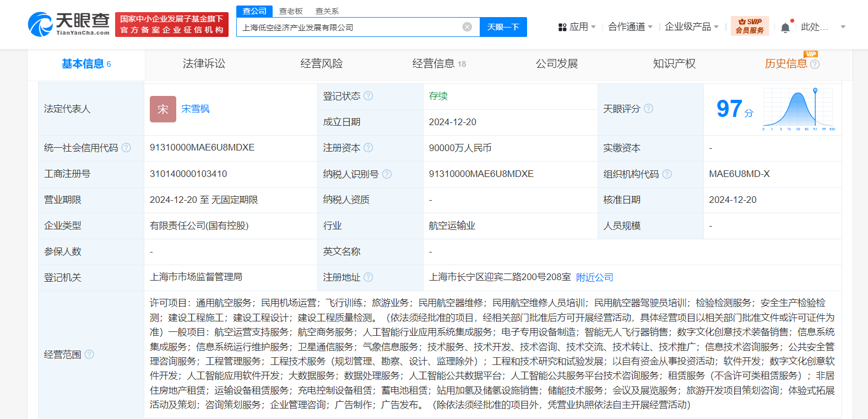The width and height of the screenshot is (868, 419).
Task: Click help icon beside 组织机构代码
Action: 667,174
